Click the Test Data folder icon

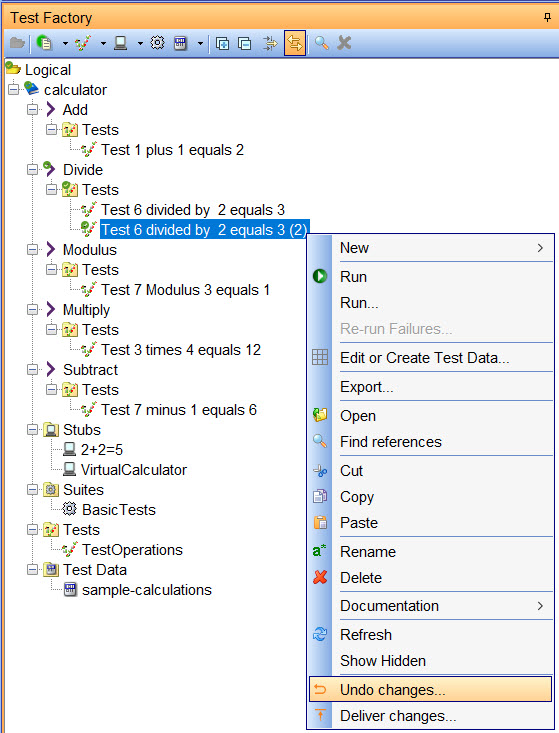click(x=51, y=569)
